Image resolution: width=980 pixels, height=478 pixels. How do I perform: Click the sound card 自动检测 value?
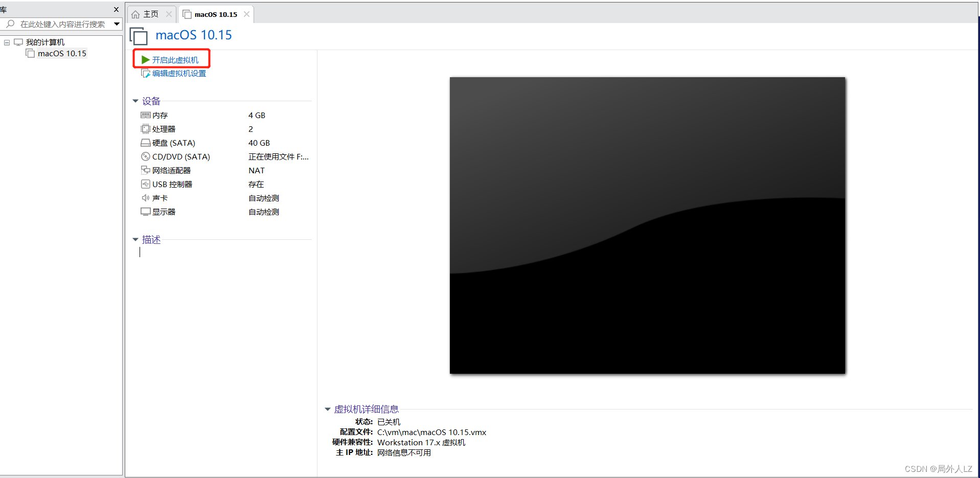coord(264,198)
